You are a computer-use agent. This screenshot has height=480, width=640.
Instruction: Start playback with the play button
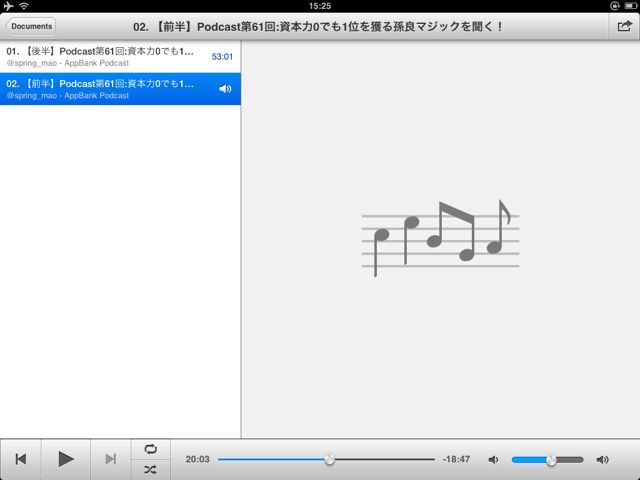(x=66, y=459)
